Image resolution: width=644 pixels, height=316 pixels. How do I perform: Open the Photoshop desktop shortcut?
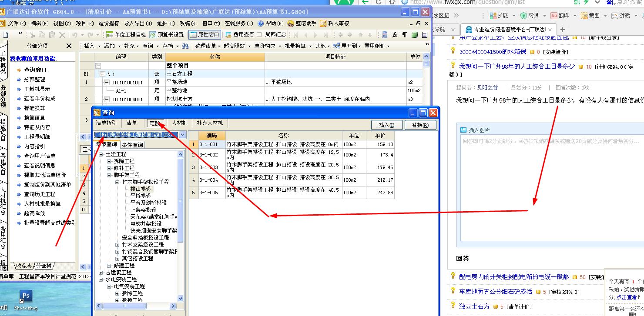click(26, 299)
